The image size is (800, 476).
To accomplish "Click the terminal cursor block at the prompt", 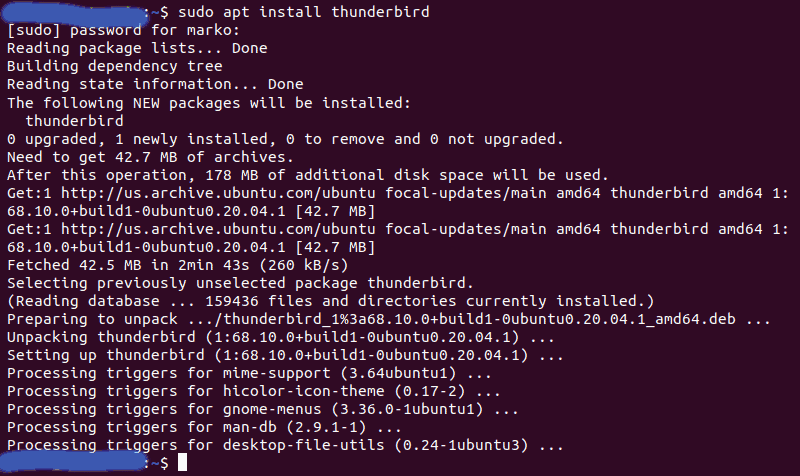I will (x=182, y=463).
